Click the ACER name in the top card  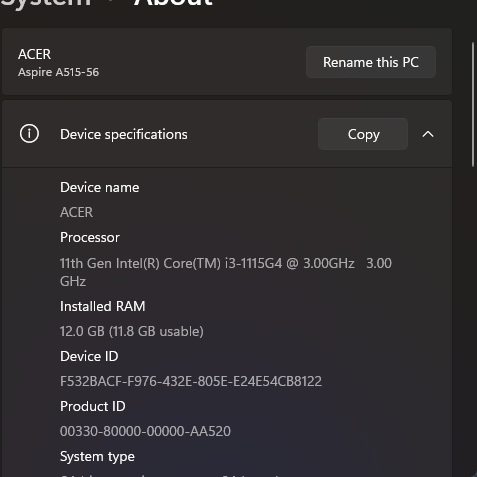point(35,54)
